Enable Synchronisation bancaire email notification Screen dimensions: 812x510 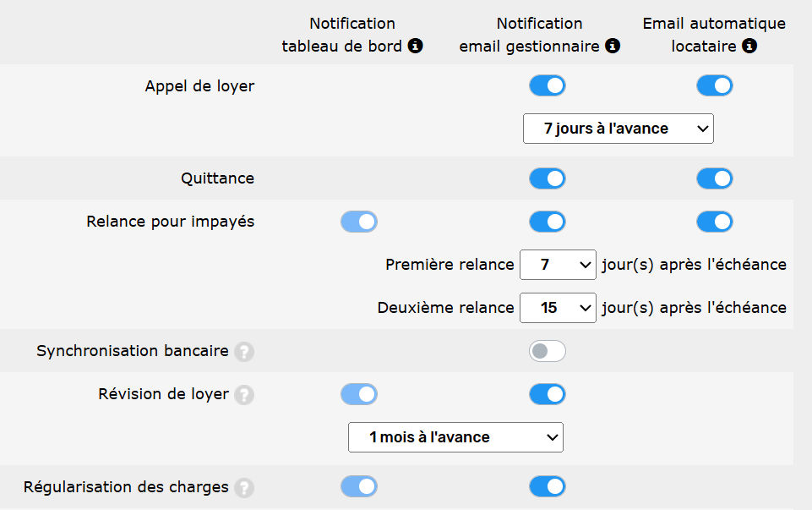pyautogui.click(x=547, y=351)
